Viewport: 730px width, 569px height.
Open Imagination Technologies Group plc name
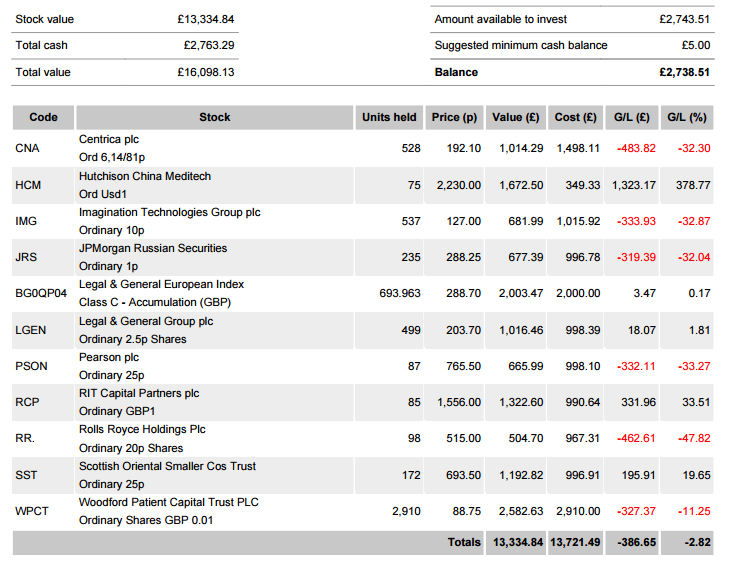169,212
